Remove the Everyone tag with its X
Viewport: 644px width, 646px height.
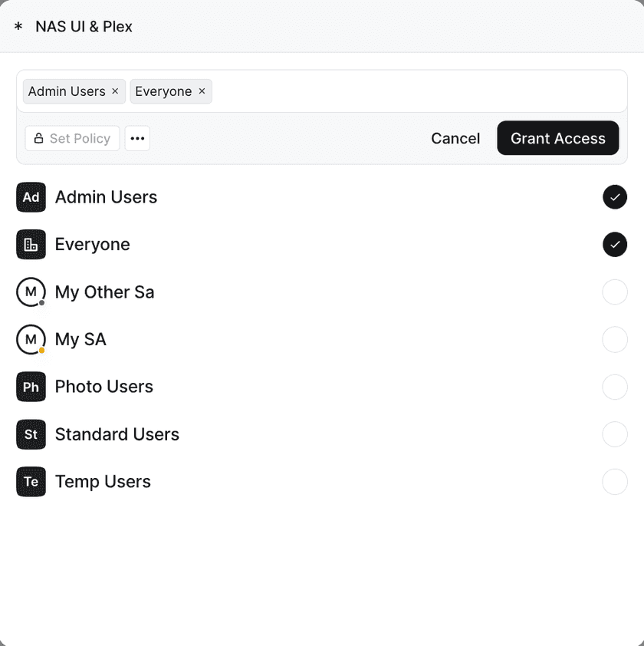(202, 91)
